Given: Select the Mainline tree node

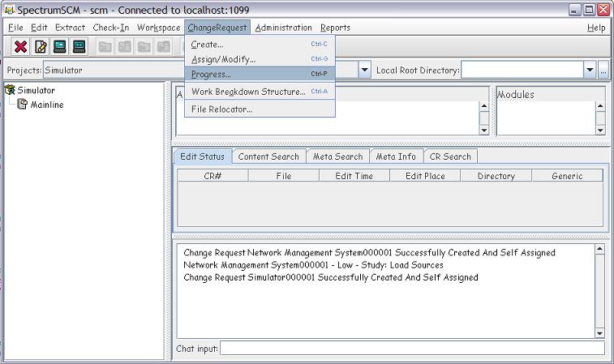Looking at the screenshot, I should (47, 105).
